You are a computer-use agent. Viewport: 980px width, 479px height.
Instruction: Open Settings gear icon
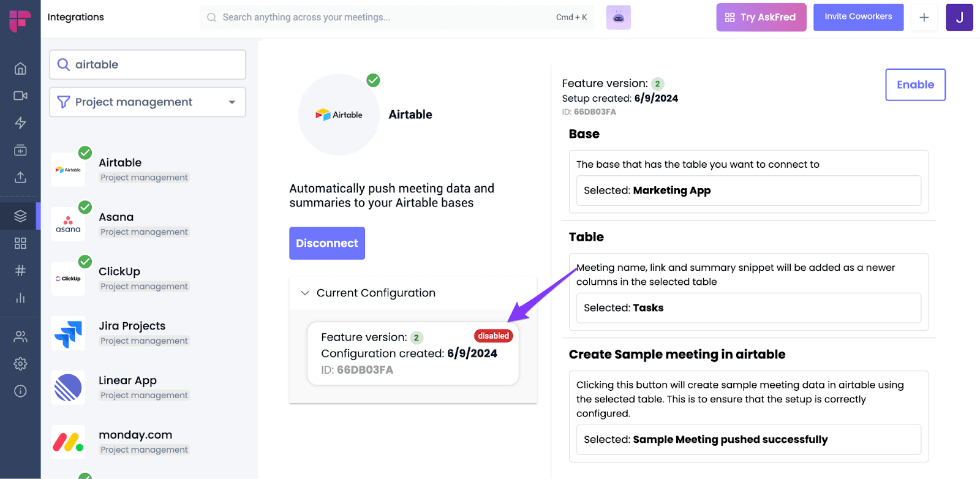click(x=20, y=364)
